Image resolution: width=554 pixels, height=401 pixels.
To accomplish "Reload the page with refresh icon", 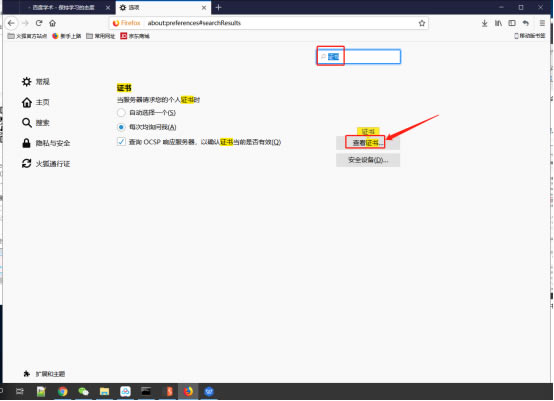I will (39, 23).
